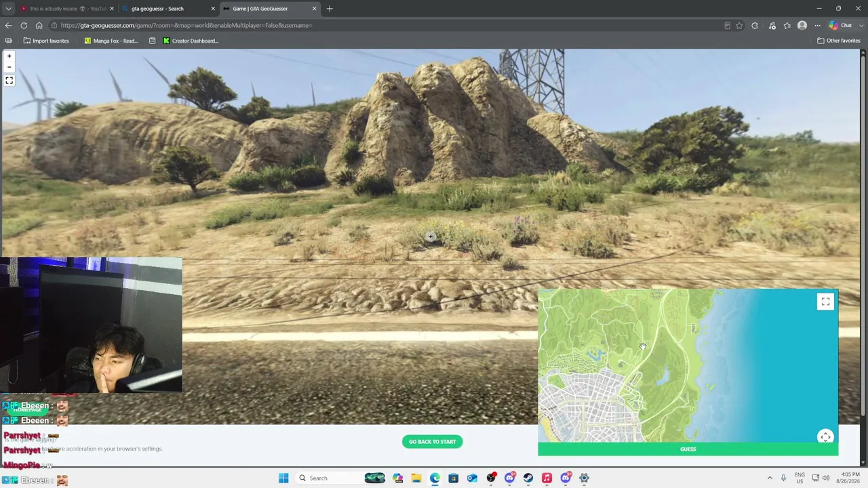Launch Microsoft Store from the taskbar
The width and height of the screenshot is (868, 488).
point(454,478)
